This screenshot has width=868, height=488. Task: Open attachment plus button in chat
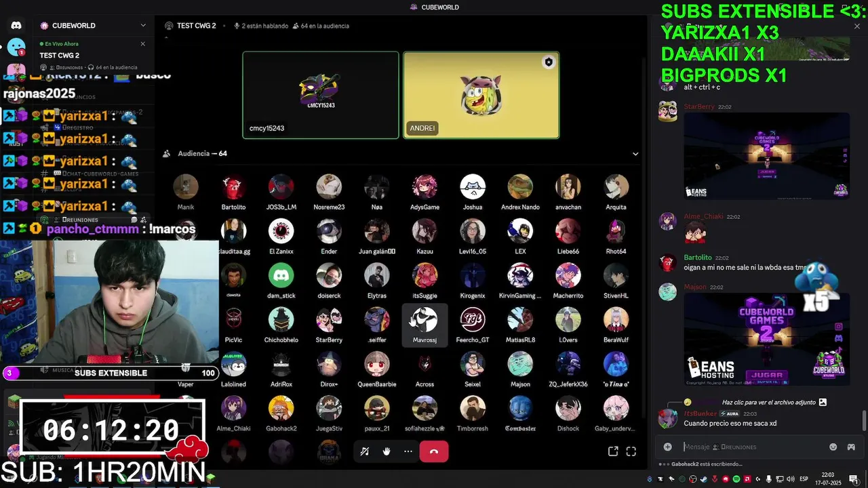coord(668,447)
